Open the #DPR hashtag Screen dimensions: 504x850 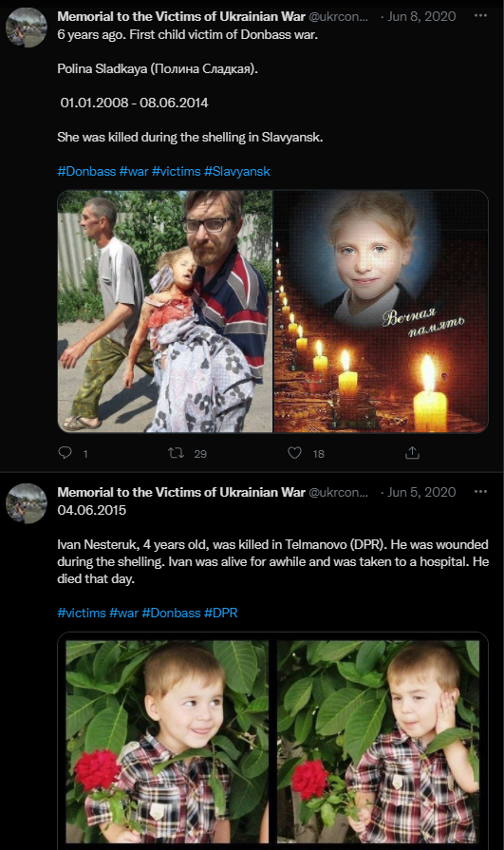(x=220, y=614)
